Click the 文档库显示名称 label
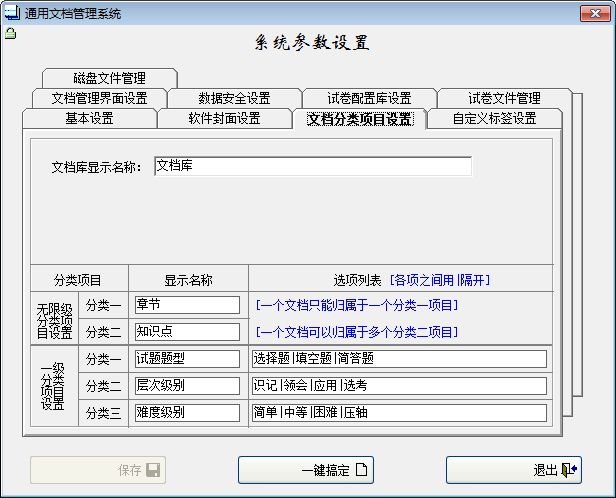 (x=97, y=167)
